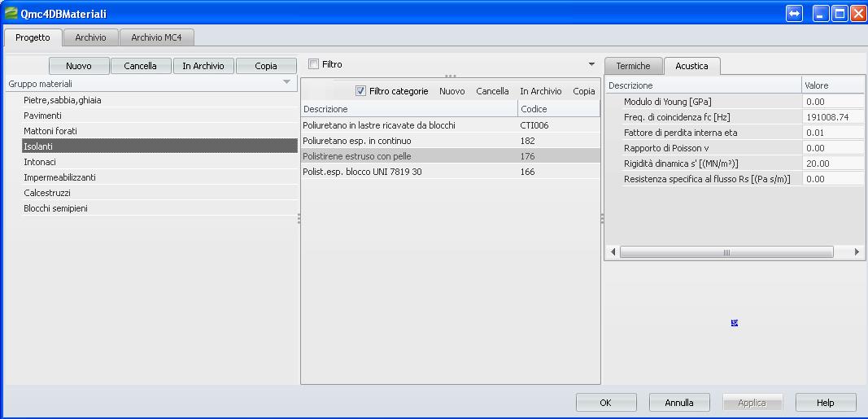
Task: Open the Filtro dropdown arrow
Action: tap(591, 64)
